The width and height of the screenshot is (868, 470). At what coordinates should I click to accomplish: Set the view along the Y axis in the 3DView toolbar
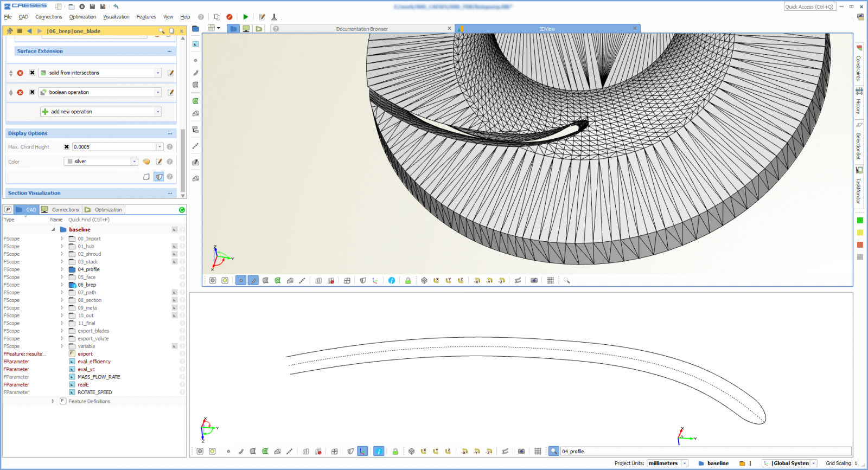coord(449,280)
